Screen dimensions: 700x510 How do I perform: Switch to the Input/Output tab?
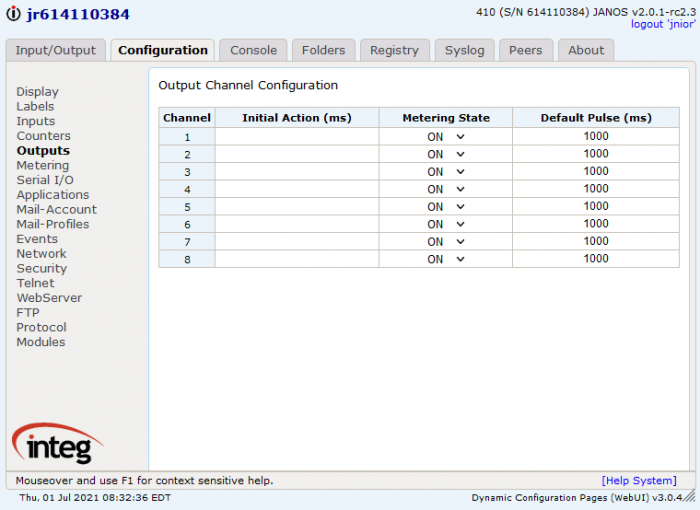point(56,50)
